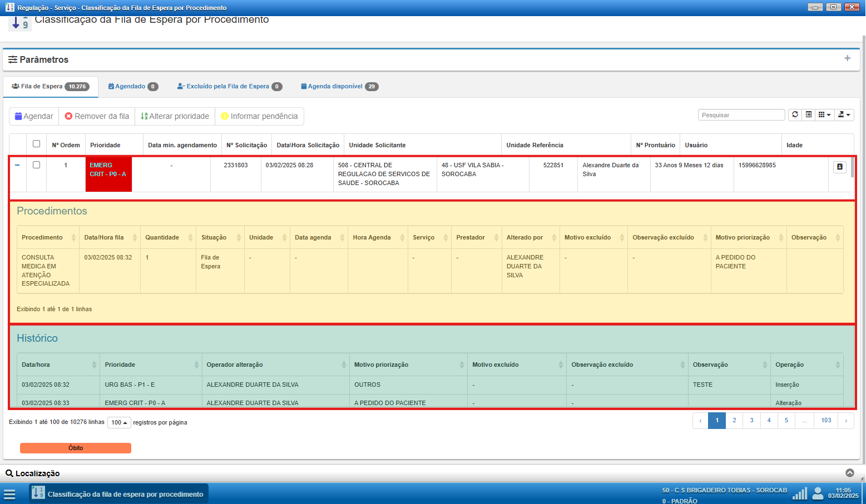
Task: Open the columns visibility dropdown
Action: pos(824,114)
